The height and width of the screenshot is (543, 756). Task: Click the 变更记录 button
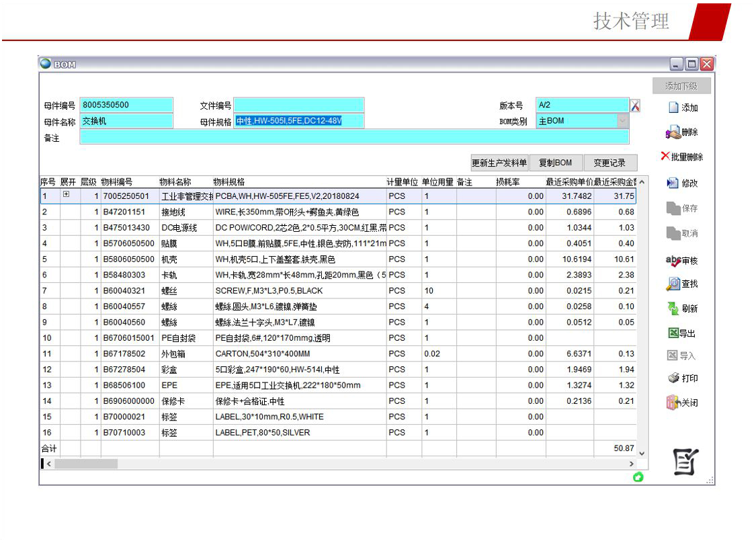click(610, 163)
